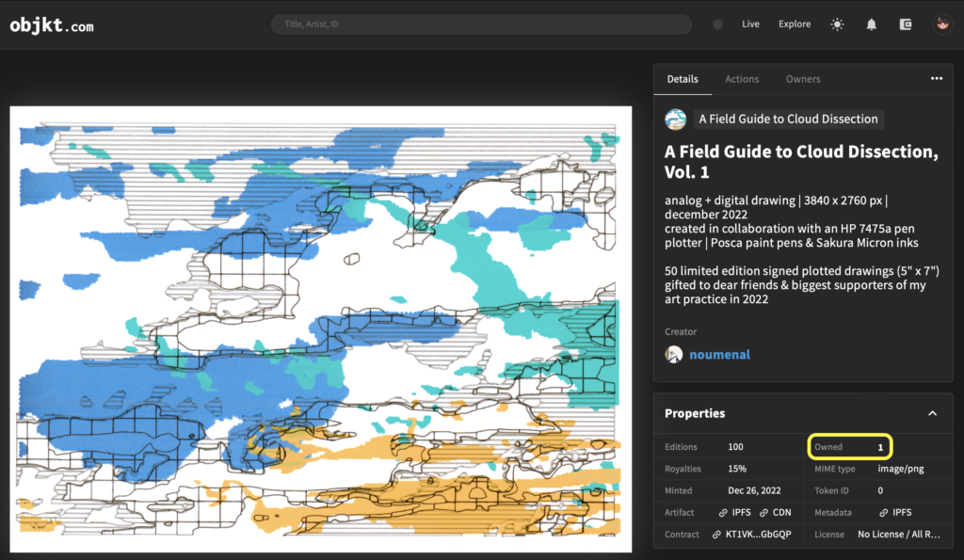Click the cloud dissection artwork image

tap(320, 328)
